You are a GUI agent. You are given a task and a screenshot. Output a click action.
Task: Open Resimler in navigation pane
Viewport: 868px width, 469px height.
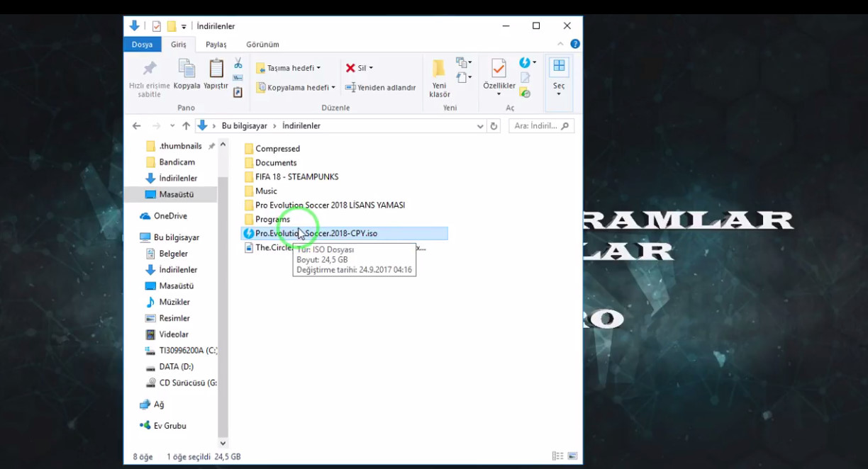[174, 318]
